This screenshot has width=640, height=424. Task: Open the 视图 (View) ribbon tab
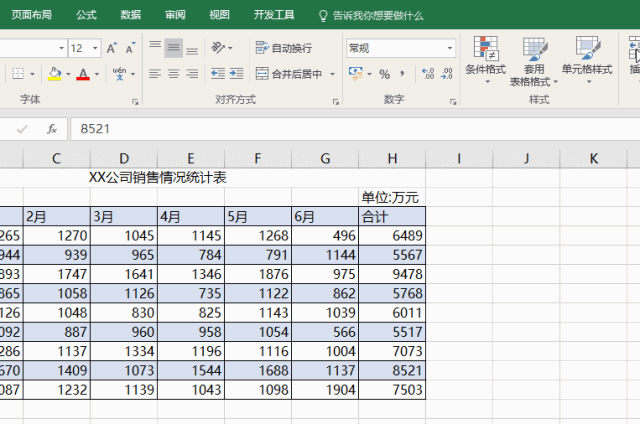coord(219,15)
